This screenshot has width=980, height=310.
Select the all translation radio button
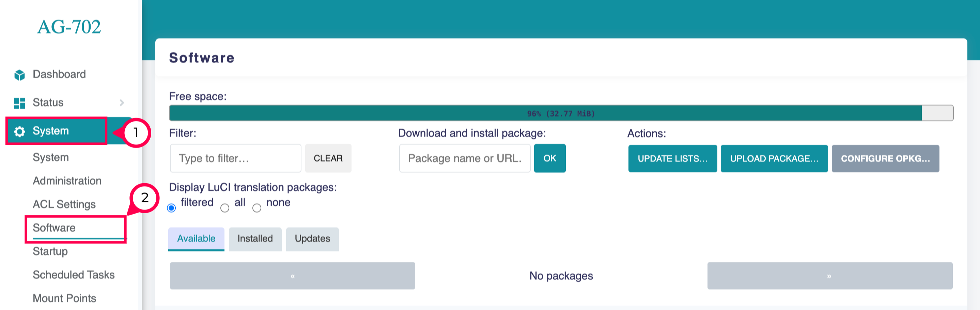tap(225, 208)
